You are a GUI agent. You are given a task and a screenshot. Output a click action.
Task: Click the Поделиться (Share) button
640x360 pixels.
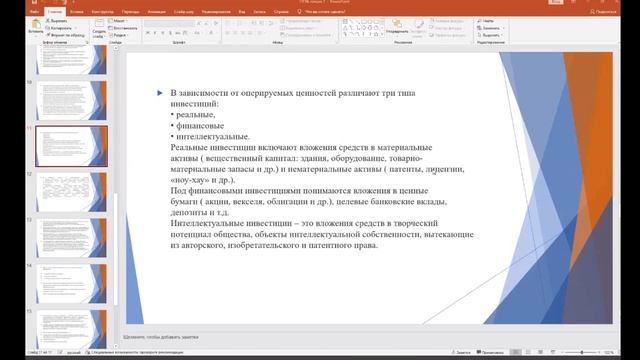[x=603, y=12]
